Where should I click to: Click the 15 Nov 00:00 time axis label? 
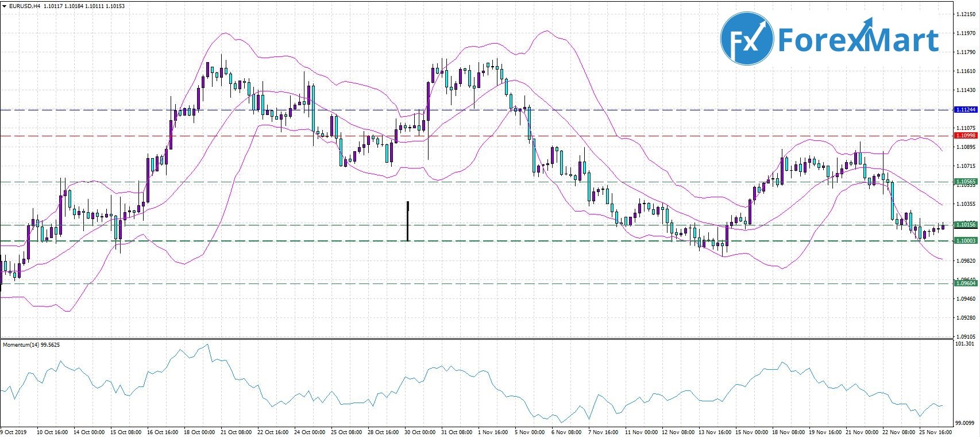click(751, 432)
